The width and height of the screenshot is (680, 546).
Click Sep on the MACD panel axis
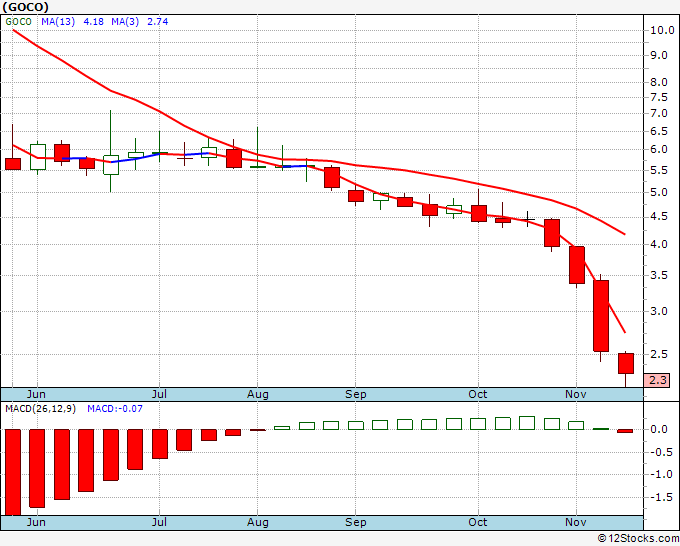pyautogui.click(x=356, y=522)
